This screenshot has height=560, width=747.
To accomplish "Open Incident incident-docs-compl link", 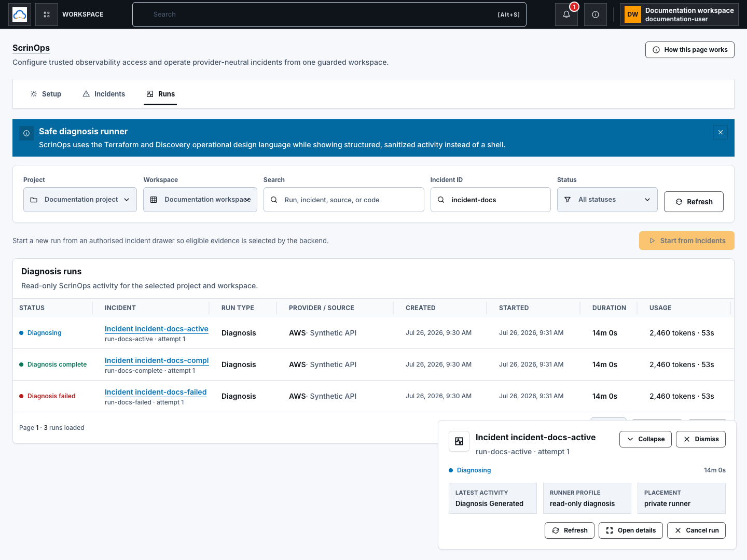I will [157, 360].
